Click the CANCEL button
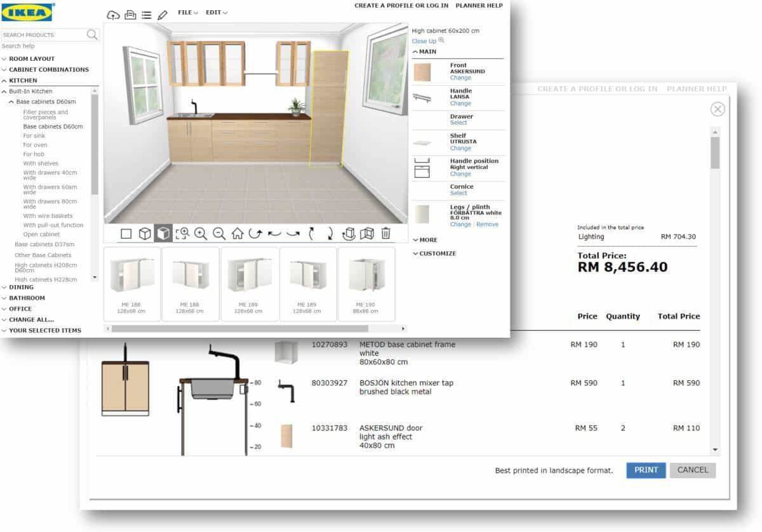This screenshot has height=532, width=762. coord(693,470)
